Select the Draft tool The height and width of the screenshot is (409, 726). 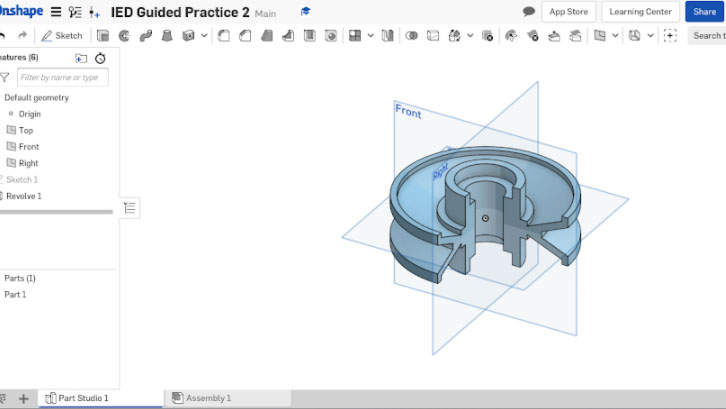pyautogui.click(x=267, y=36)
